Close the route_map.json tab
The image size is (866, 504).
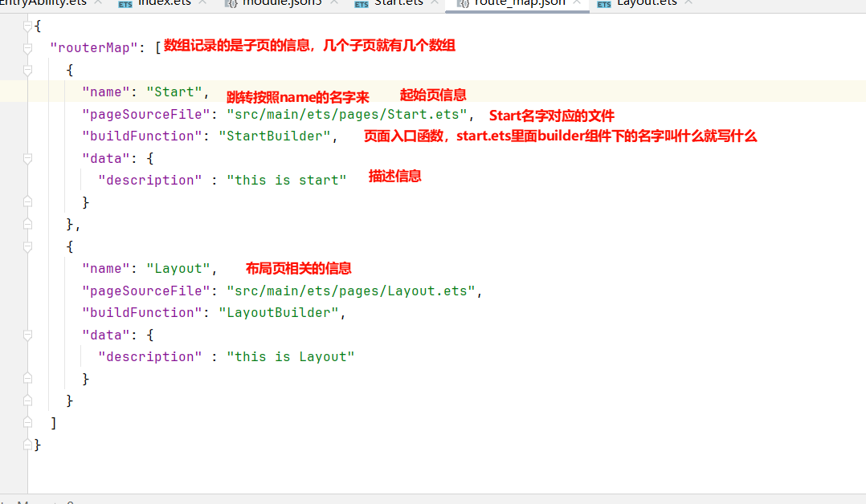577,2
